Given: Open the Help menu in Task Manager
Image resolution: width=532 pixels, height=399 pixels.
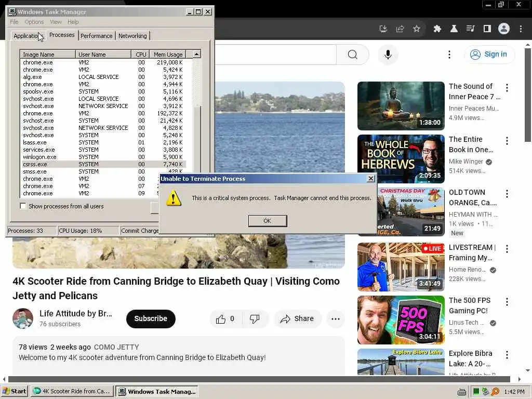Looking at the screenshot, I should coord(73,22).
